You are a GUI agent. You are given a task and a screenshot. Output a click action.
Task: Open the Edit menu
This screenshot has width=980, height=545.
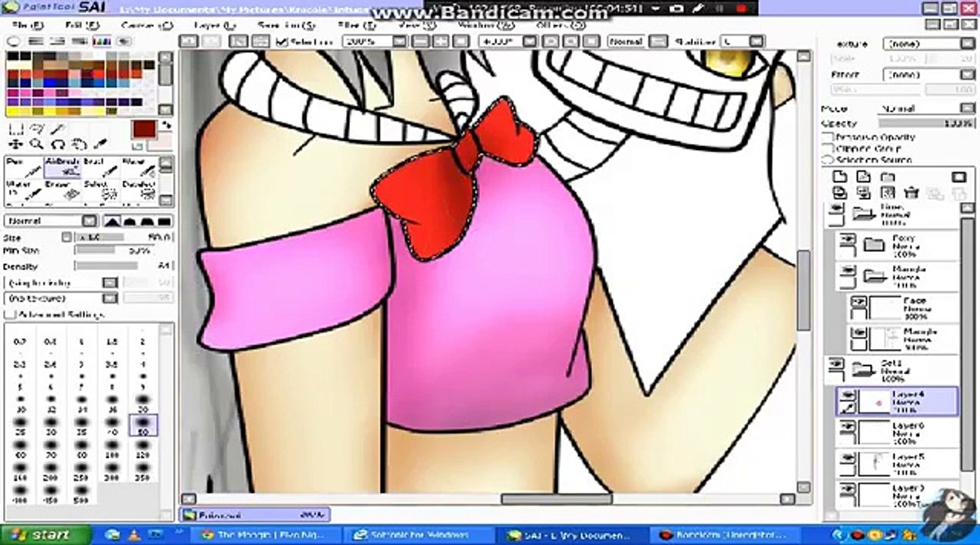(82, 25)
